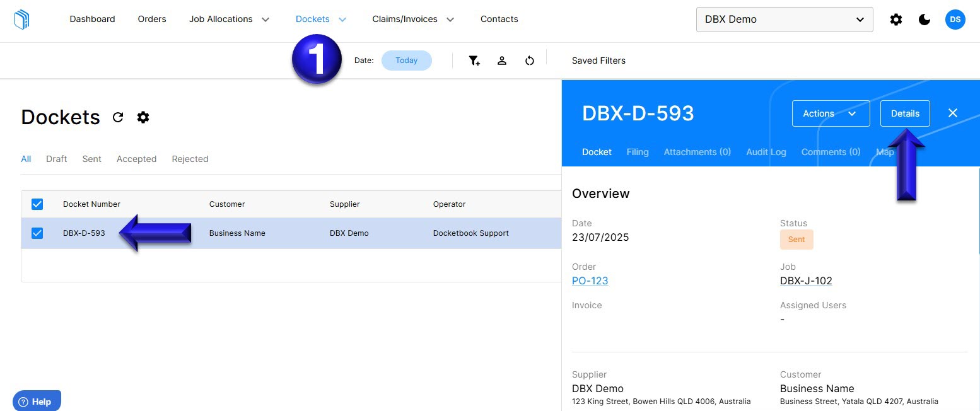
Task: Open the Attachments (0) tab
Action: 697,152
